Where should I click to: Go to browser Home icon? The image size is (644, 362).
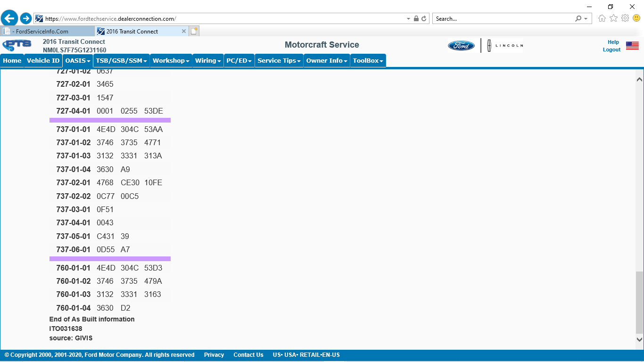coord(602,18)
